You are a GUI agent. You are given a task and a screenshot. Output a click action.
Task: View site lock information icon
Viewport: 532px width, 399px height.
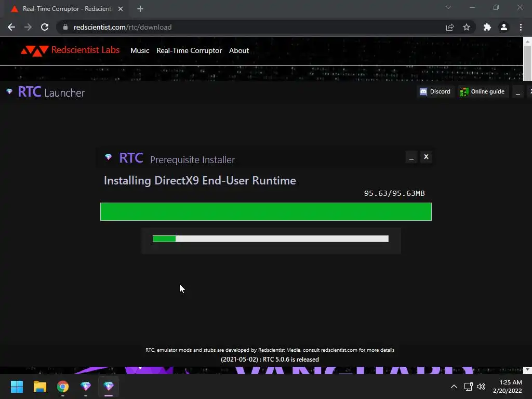[65, 27]
